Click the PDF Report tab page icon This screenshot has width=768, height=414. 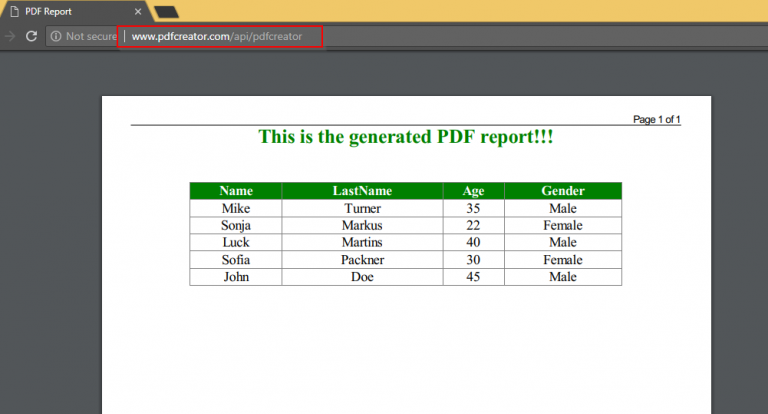(x=15, y=11)
